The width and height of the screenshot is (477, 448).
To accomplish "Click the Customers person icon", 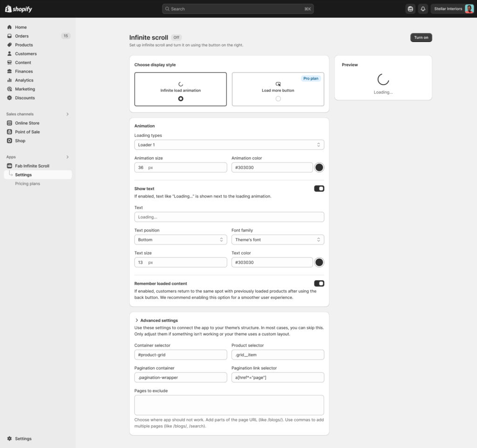I will 9,54.
